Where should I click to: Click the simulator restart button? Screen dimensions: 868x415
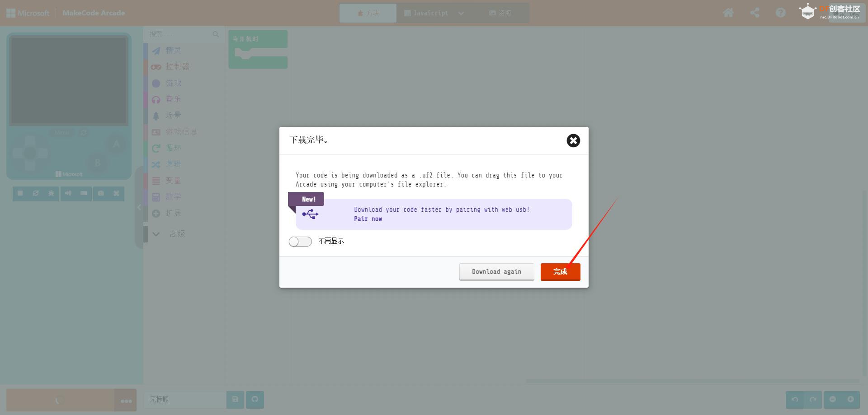pos(36,193)
